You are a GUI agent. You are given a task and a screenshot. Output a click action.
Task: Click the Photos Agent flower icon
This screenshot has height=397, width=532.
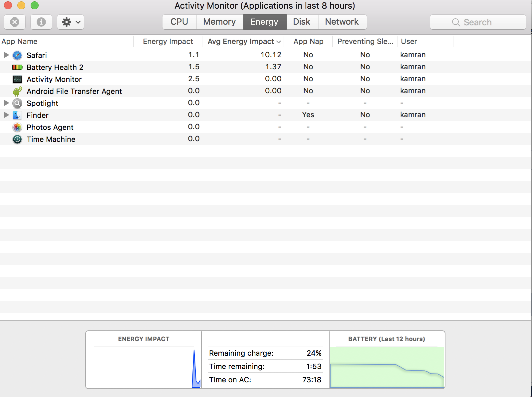tap(17, 127)
